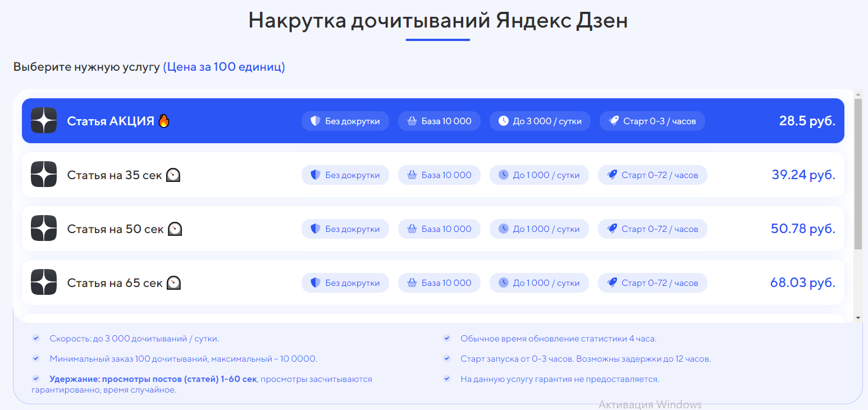868x410 pixels.
Task: Click shield icon in 50 сек row's Без докрутки badge
Action: point(316,229)
